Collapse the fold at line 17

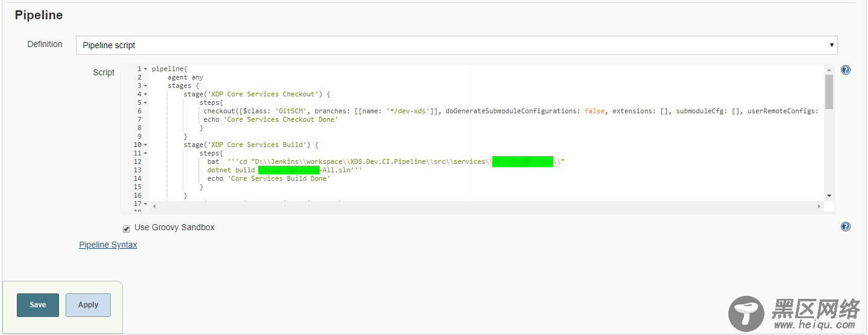[146, 204]
